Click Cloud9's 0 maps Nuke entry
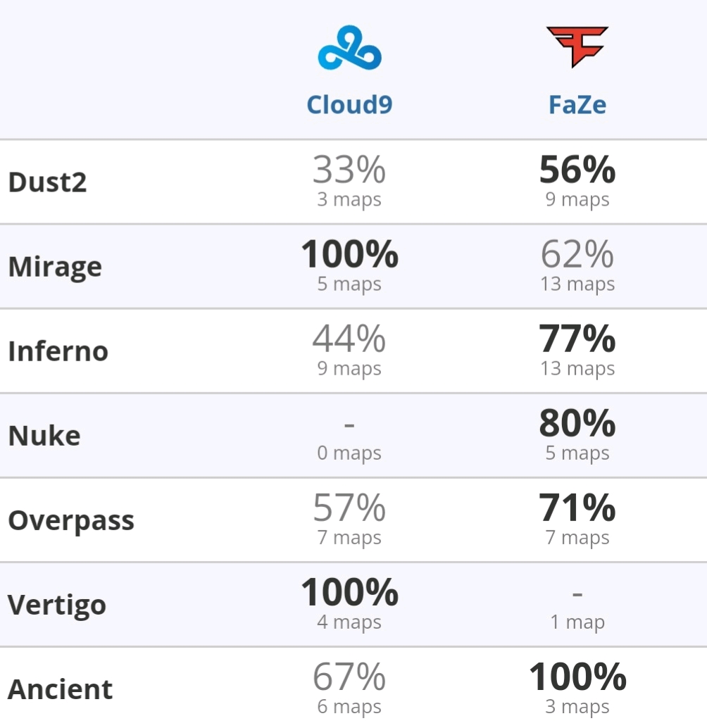 349,452
